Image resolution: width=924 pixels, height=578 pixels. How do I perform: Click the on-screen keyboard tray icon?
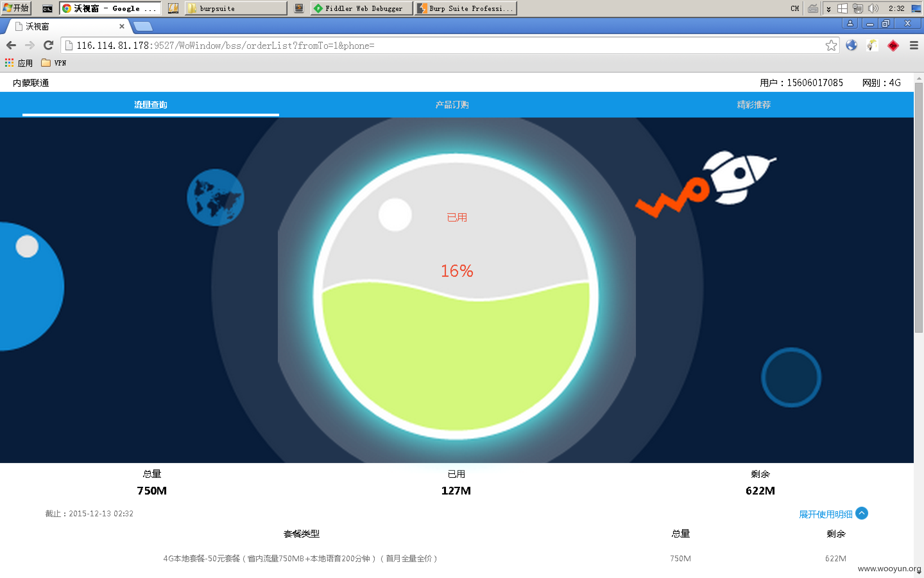pos(813,8)
